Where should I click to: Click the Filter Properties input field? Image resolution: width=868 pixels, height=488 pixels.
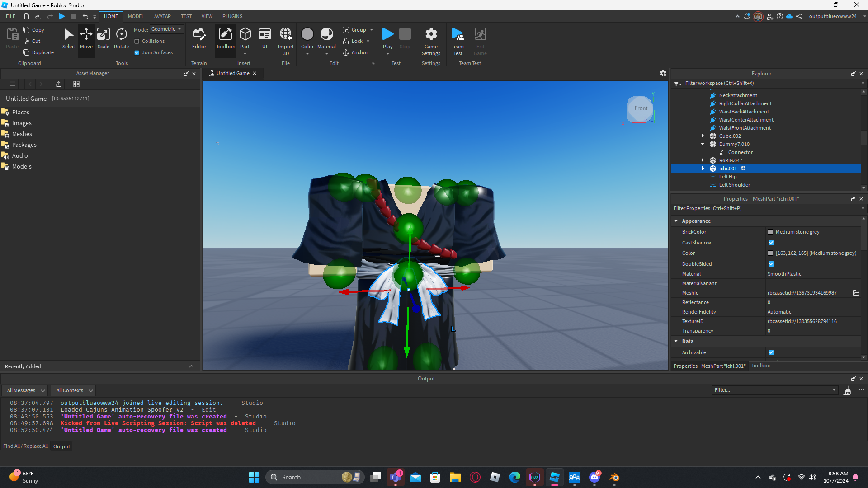pyautogui.click(x=764, y=208)
